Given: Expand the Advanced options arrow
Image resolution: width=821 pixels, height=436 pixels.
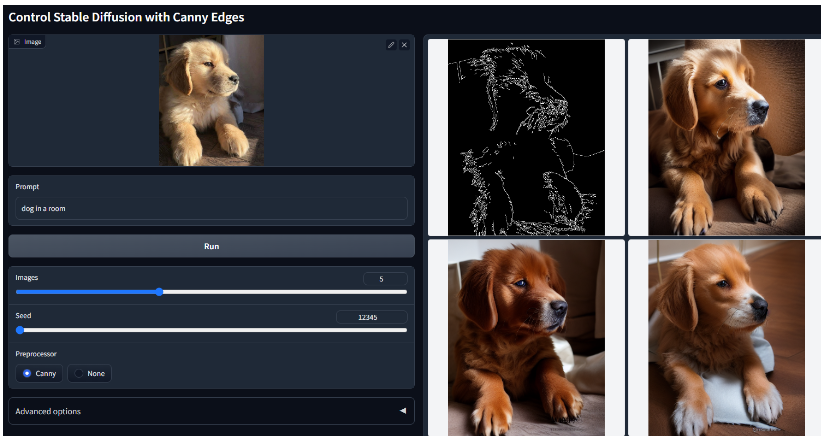Looking at the screenshot, I should [x=403, y=411].
